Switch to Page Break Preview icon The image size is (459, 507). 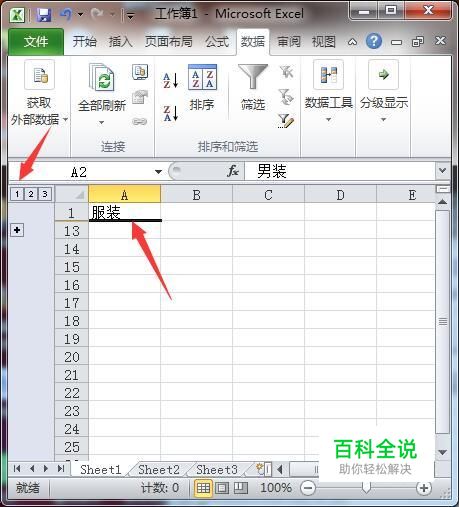pyautogui.click(x=241, y=488)
